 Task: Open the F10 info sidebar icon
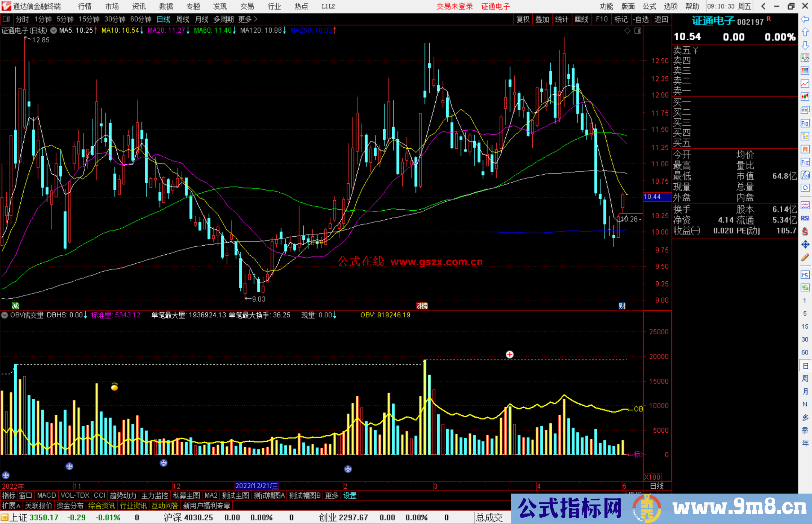(805, 123)
